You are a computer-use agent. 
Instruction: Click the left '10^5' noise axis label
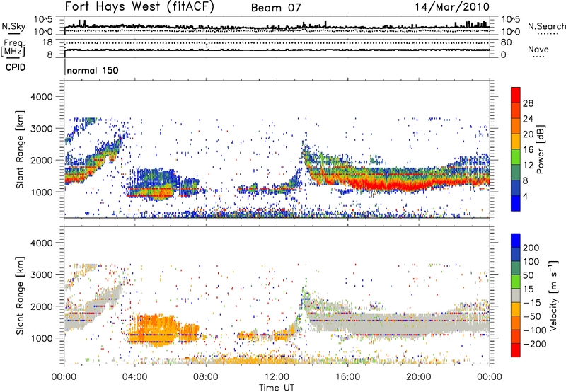(43, 20)
